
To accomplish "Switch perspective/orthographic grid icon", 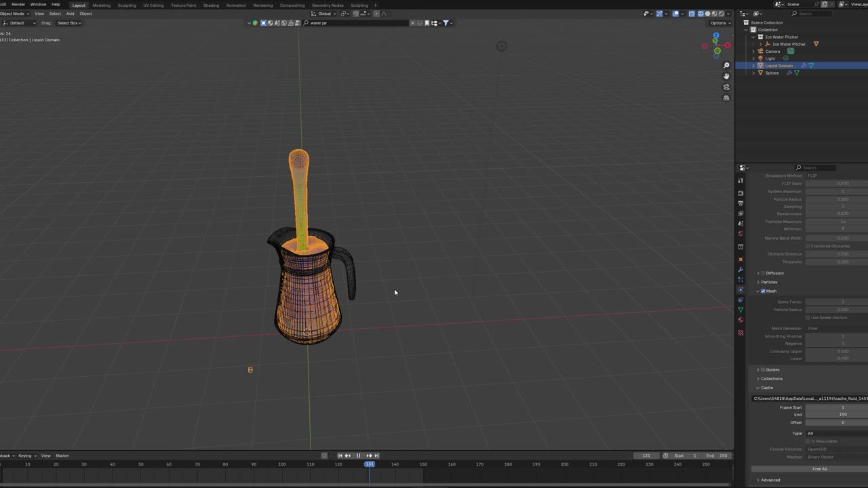I will pyautogui.click(x=726, y=98).
